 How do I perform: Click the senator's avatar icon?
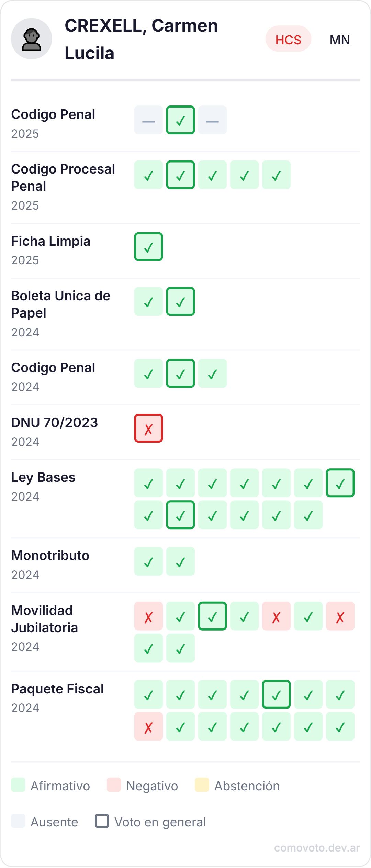pos(33,39)
